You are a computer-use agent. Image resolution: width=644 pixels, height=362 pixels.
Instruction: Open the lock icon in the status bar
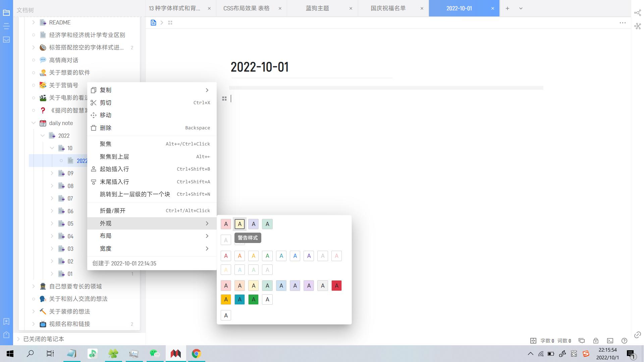(x=596, y=341)
